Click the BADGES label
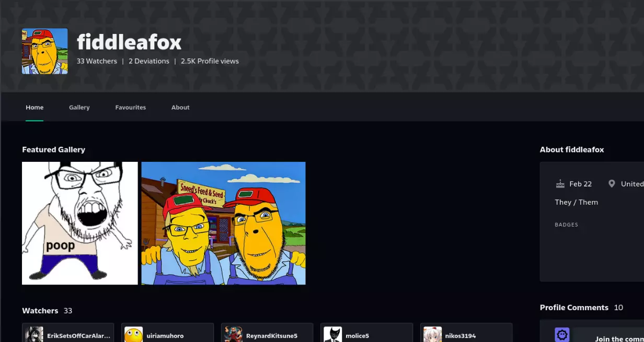644x342 pixels. pyautogui.click(x=566, y=225)
